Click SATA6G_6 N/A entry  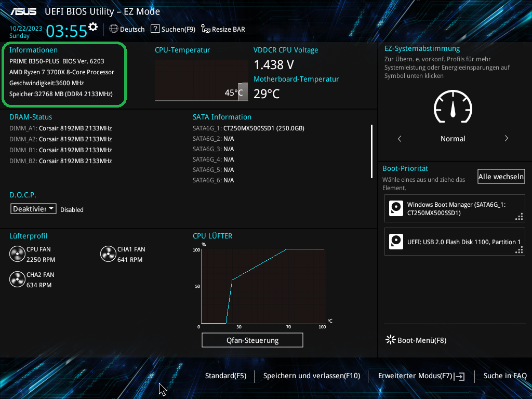coord(214,180)
